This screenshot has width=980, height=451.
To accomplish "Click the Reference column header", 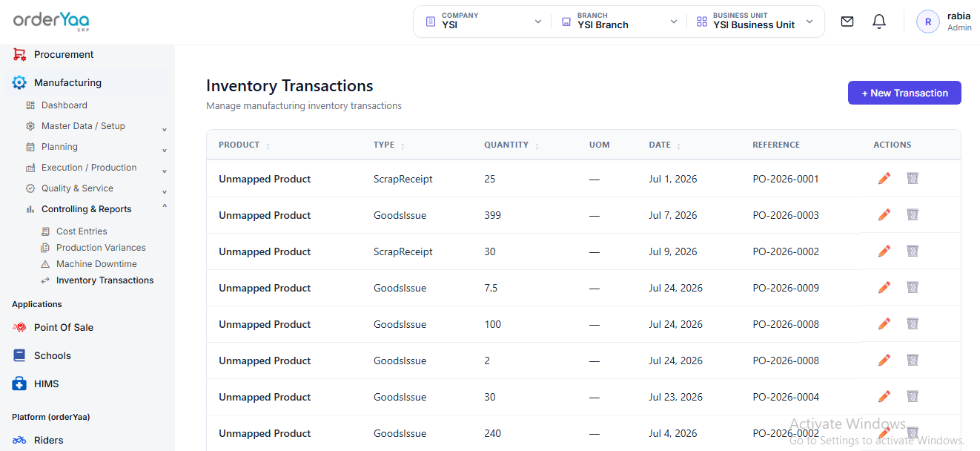I will tap(776, 145).
